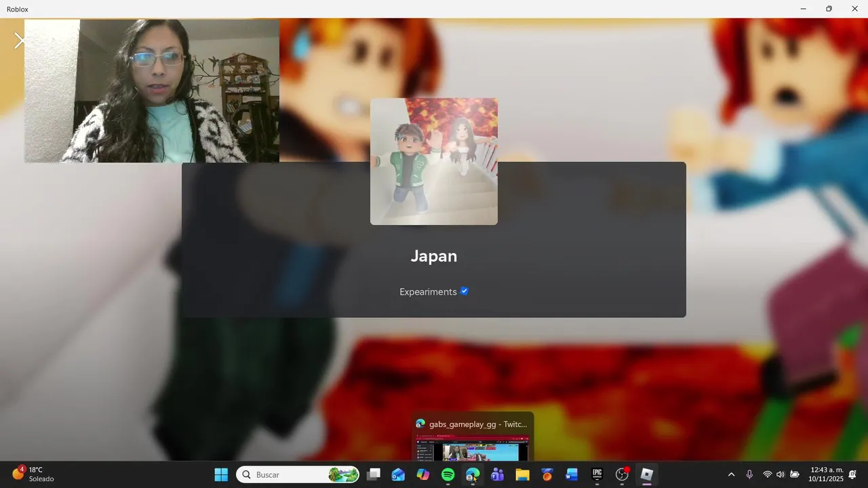Click the Japan game thumbnail image
868x488 pixels.
coord(434,161)
